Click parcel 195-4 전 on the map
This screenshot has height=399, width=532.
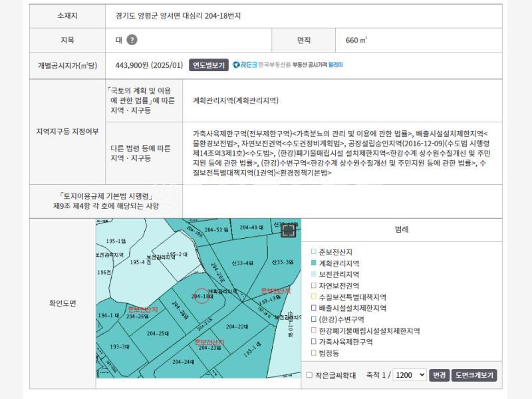(140, 262)
